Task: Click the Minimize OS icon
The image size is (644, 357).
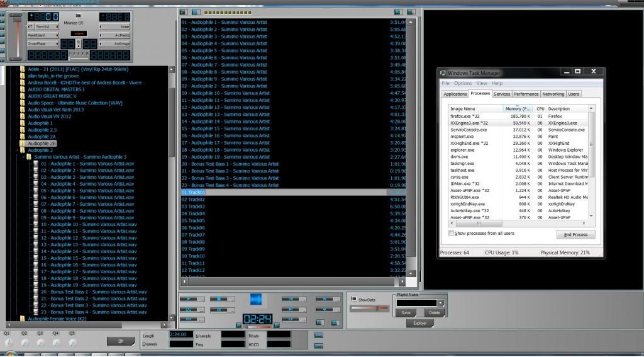Action: [79, 16]
